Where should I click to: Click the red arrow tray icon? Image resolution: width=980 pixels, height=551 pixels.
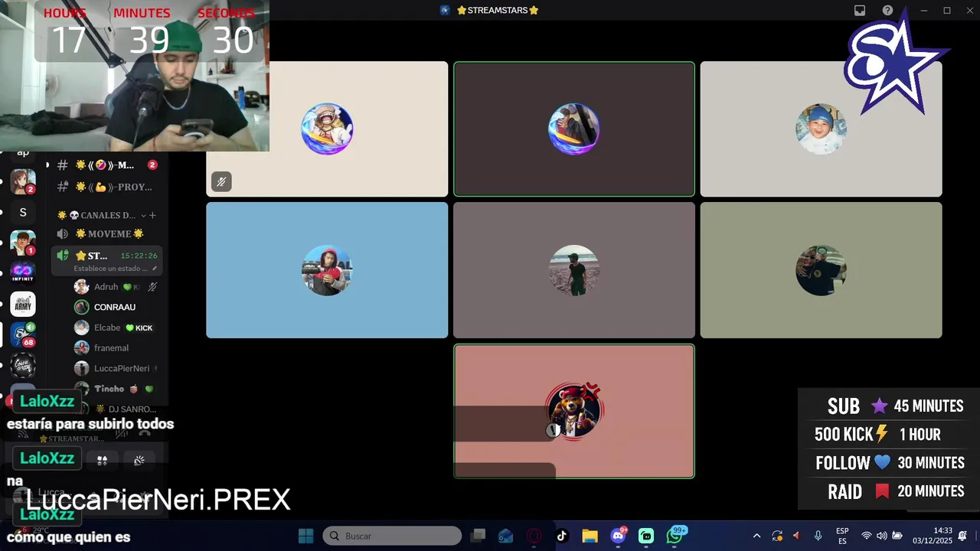pos(796,536)
